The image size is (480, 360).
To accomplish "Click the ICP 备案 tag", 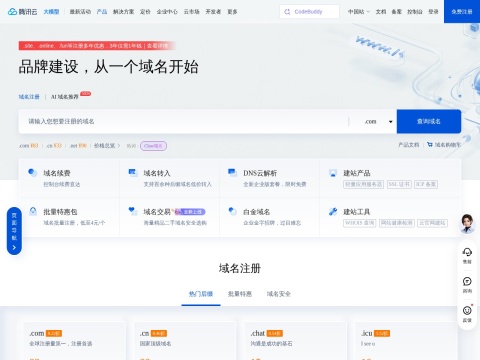I will click(426, 184).
